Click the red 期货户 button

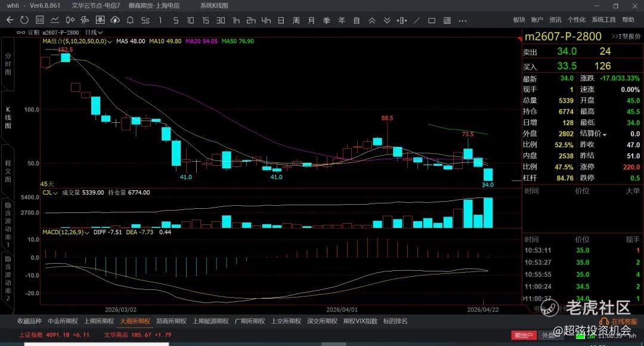[x=524, y=335]
